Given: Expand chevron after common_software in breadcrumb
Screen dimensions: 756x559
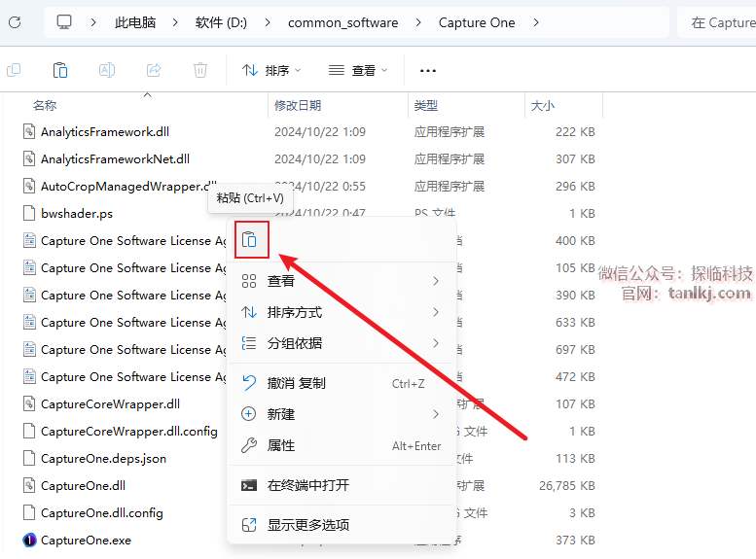Looking at the screenshot, I should point(418,22).
